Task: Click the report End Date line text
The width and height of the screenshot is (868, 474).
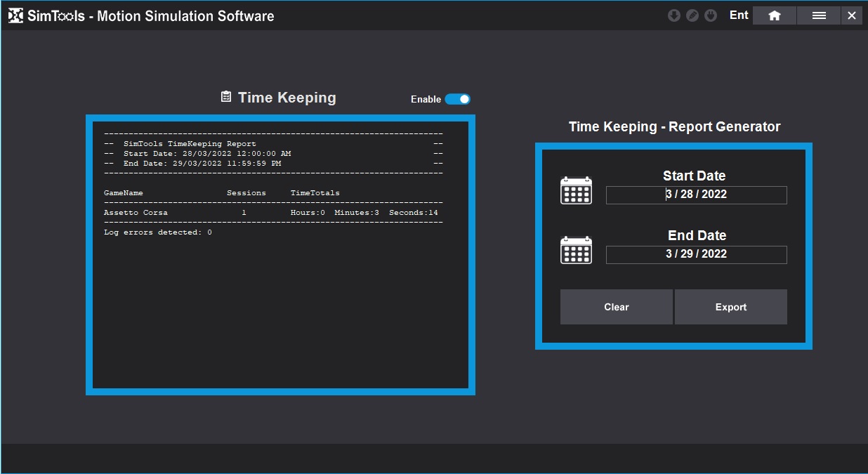Action: click(202, 164)
